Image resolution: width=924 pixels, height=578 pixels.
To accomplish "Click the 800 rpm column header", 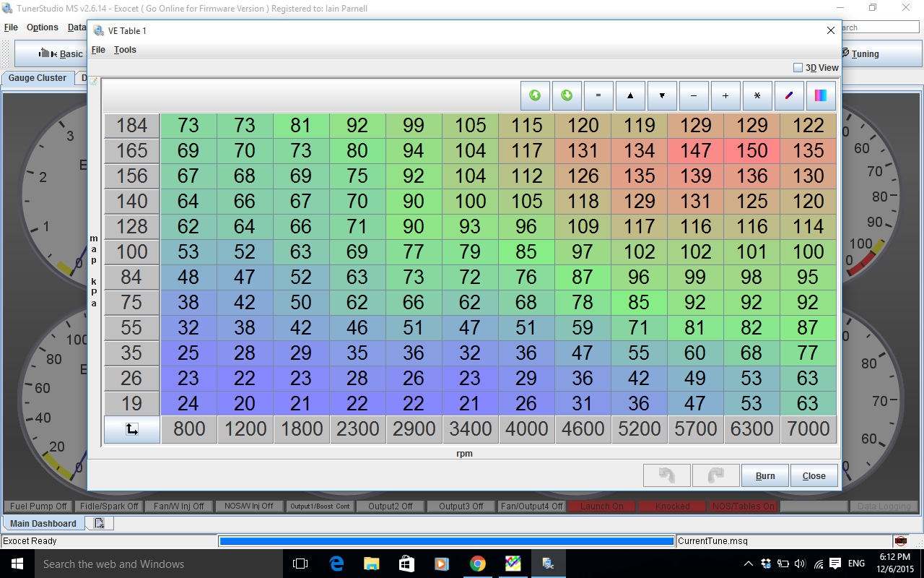I will 189,429.
